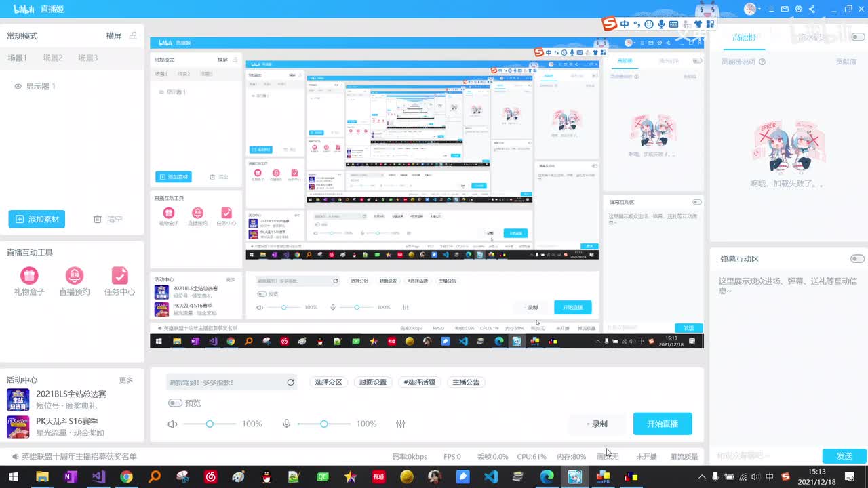
Task: Select the 高能榜 tab in right panel
Action: coord(743,37)
